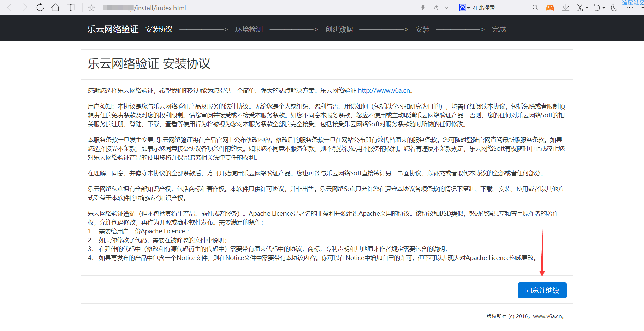Expand the screenshot tool dropdown arrow
Screen dimensions: 644x331
[587, 8]
